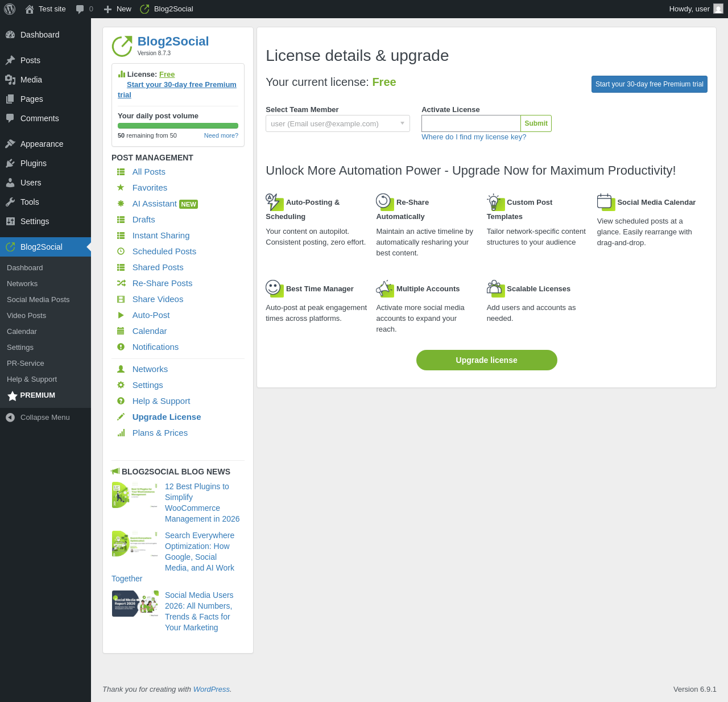Click the WordPress link in footer
This screenshot has width=728, height=702.
click(212, 689)
